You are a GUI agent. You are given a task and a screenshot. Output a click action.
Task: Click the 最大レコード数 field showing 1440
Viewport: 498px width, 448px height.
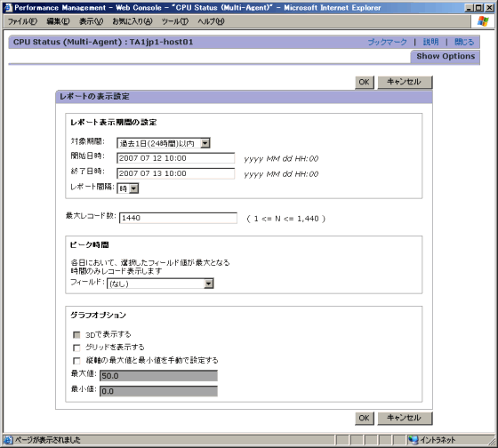[178, 218]
